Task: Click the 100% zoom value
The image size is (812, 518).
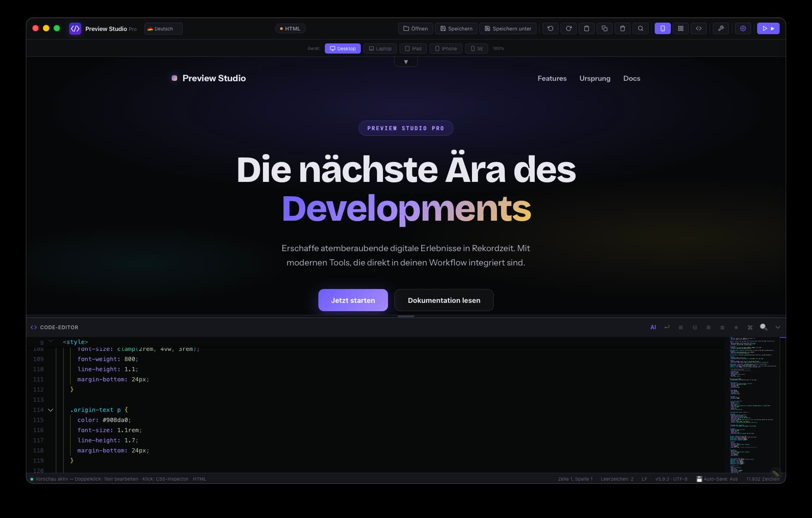Action: [498, 48]
